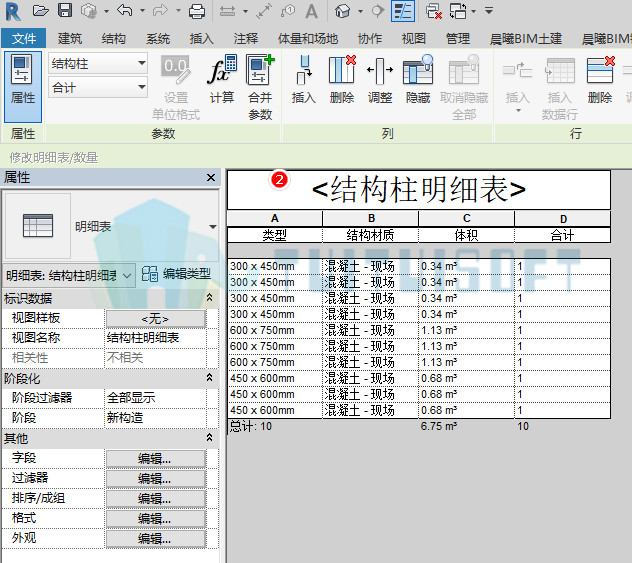The image size is (632, 563).
Task: Click the 编辑 button for 排序/成组
Action: click(x=155, y=499)
